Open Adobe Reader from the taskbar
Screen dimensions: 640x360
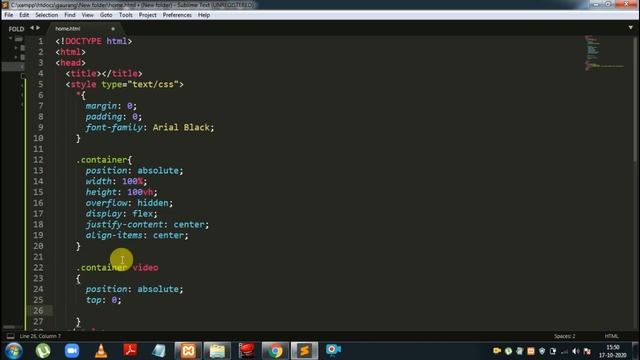(x=130, y=351)
